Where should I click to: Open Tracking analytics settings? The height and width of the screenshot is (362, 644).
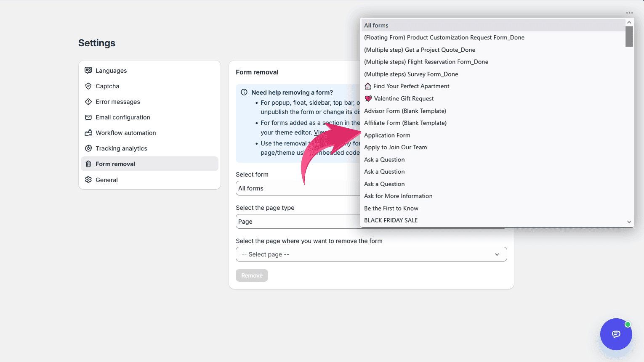149,148
